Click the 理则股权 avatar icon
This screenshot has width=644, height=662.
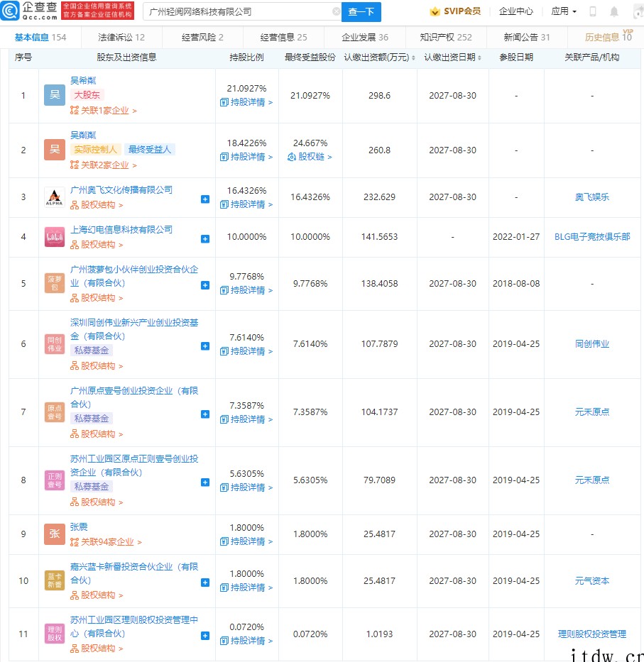(55, 634)
